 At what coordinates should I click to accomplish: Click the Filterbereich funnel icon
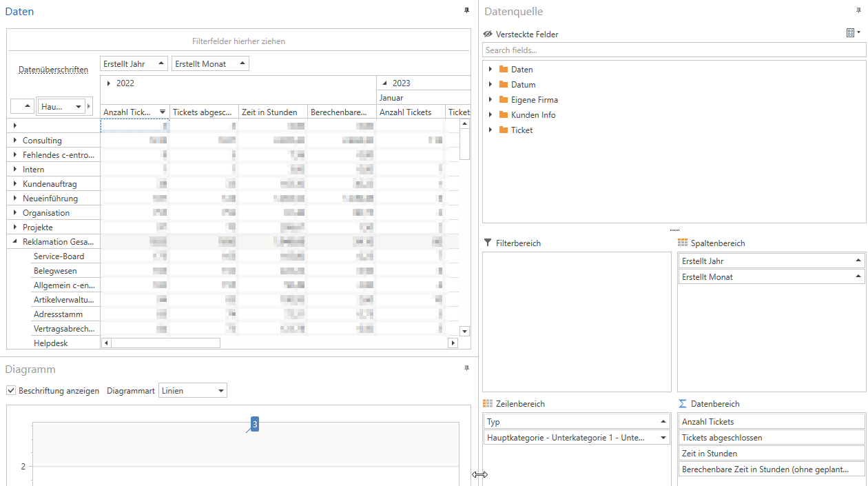coord(488,243)
